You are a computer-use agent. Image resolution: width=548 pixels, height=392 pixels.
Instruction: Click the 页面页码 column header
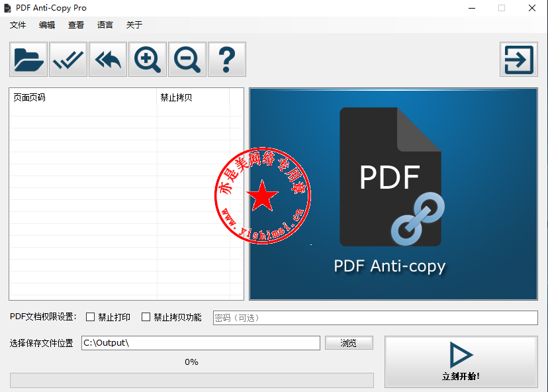(x=83, y=97)
